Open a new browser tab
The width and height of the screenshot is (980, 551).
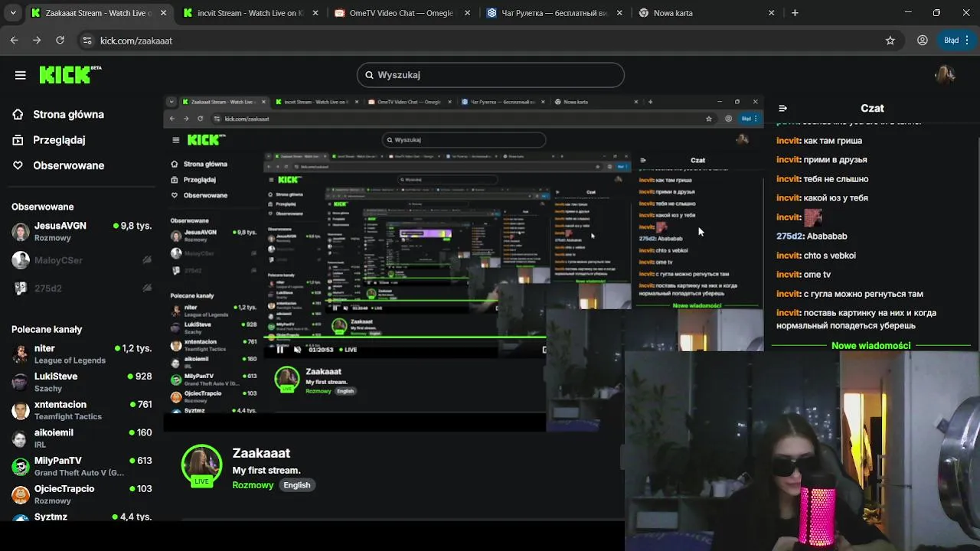795,13
